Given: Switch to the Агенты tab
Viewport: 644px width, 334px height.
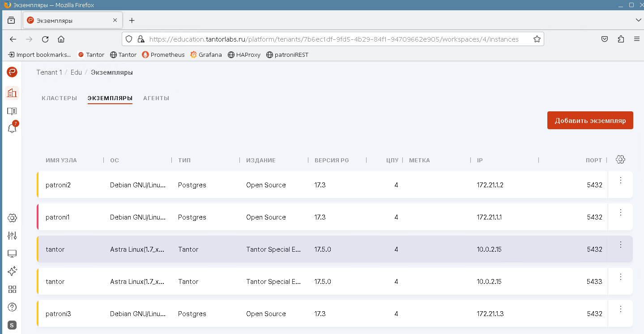Looking at the screenshot, I should (x=156, y=98).
